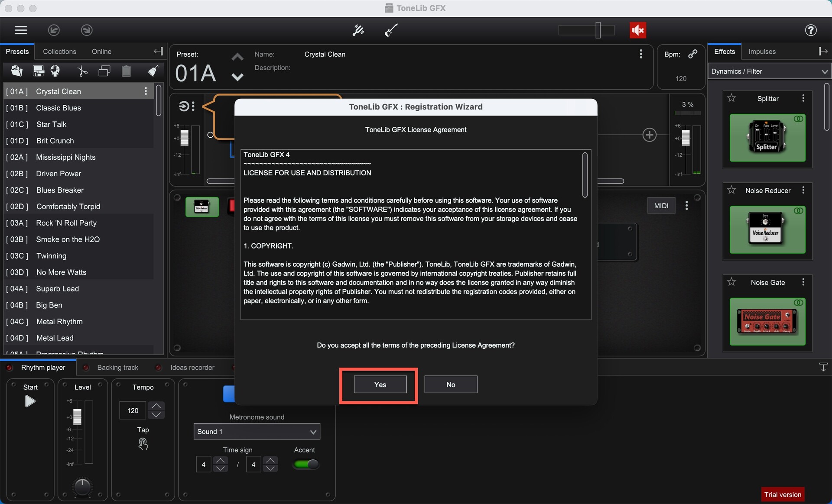The image size is (832, 504).
Task: Click the save preset floppy icon
Action: [39, 71]
